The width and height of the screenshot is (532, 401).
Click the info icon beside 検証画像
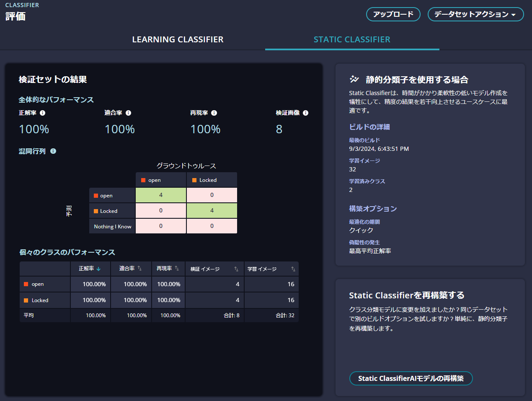pos(305,113)
